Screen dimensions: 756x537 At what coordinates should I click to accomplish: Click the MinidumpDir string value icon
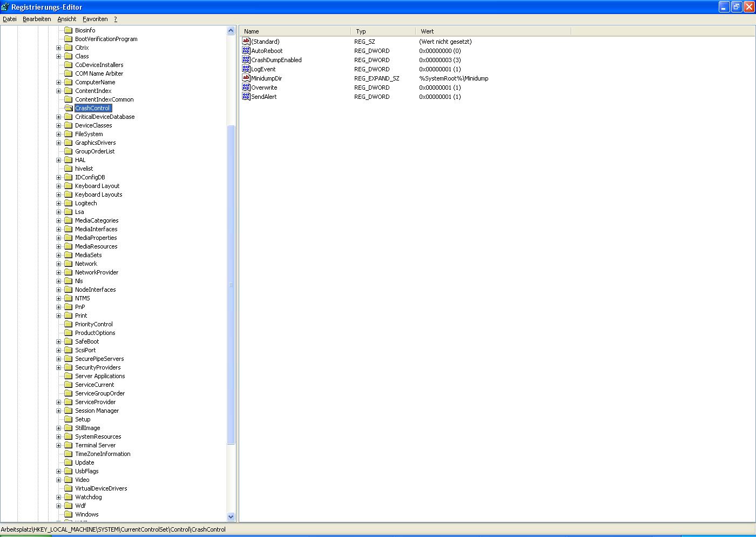[x=246, y=78]
